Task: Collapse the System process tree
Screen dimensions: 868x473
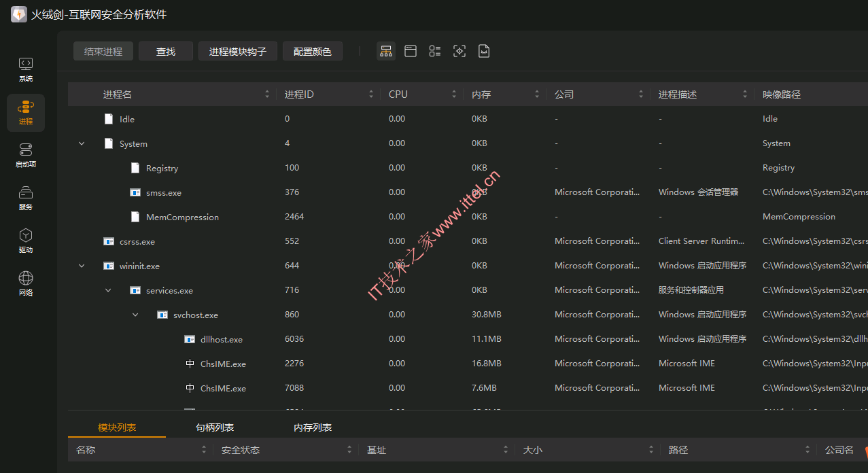Action: [x=82, y=143]
